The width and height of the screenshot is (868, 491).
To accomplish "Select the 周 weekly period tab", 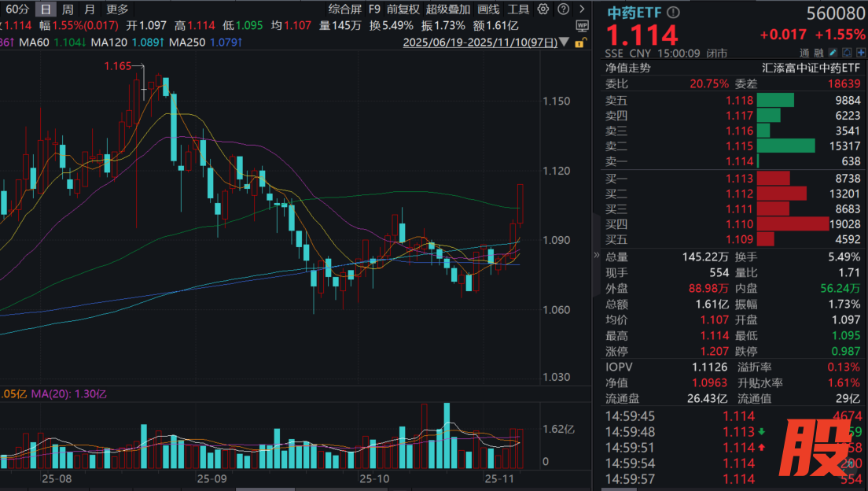I will click(x=68, y=9).
